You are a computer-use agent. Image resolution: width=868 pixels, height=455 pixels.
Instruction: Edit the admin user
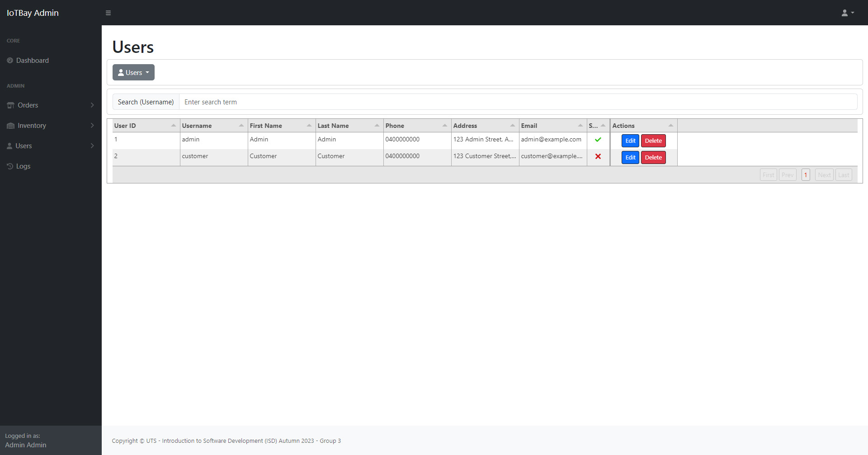pos(630,141)
